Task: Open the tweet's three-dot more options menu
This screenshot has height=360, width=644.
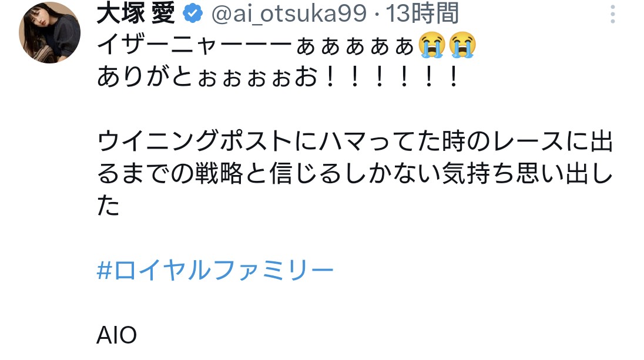Action: (x=612, y=14)
